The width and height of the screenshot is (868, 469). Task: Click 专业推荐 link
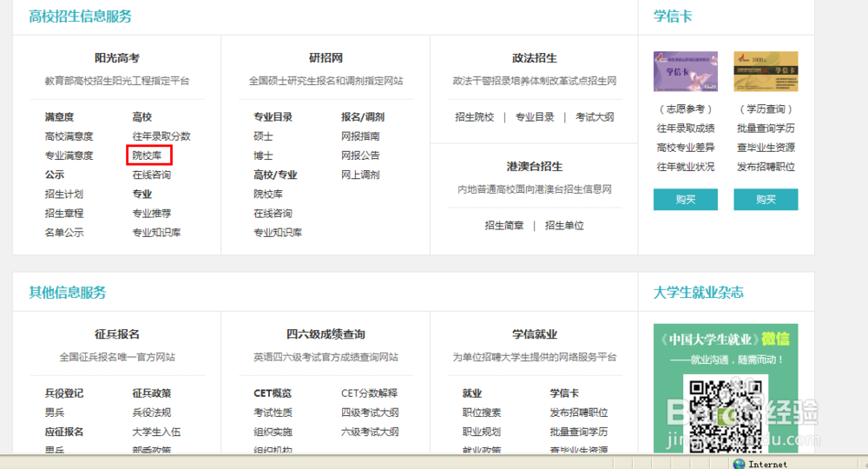click(151, 213)
